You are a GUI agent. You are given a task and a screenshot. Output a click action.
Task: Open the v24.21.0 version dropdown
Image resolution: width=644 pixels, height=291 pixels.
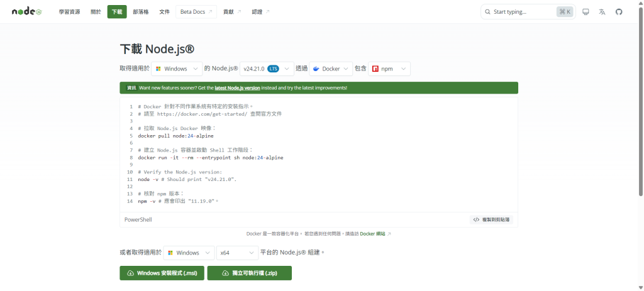267,69
